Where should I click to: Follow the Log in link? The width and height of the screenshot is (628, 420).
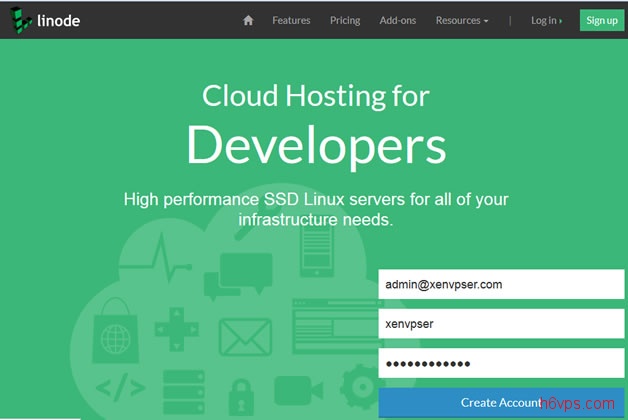(x=546, y=20)
